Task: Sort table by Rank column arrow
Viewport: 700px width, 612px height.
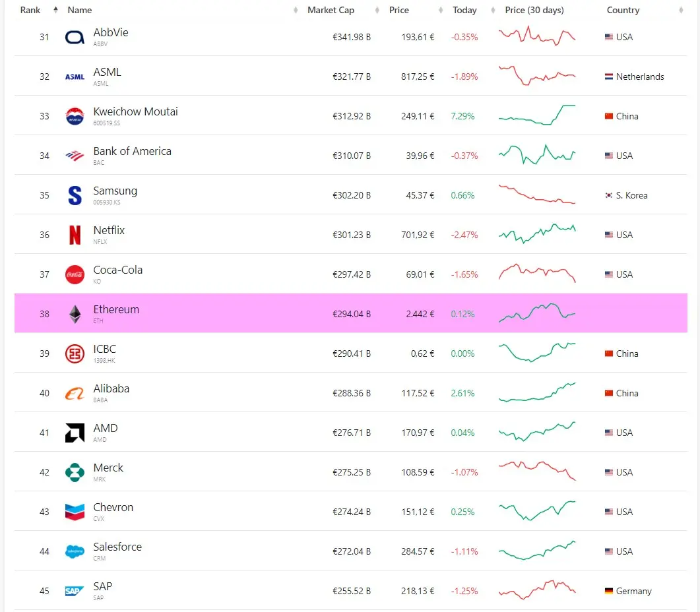Action: pyautogui.click(x=55, y=10)
